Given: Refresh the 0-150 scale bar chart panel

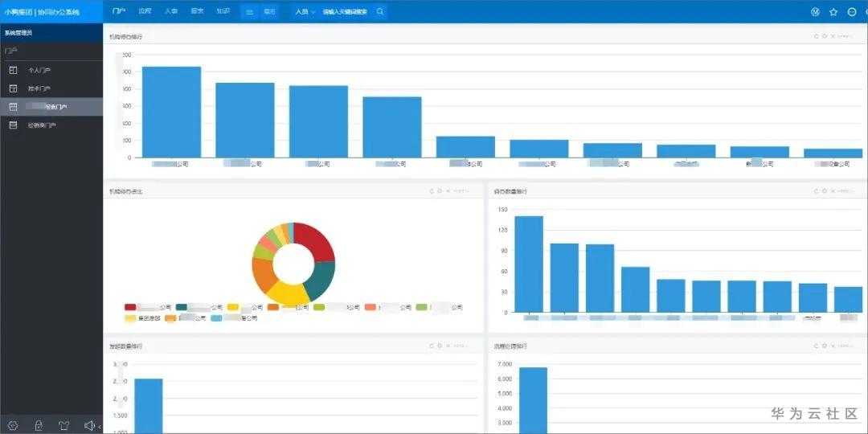Looking at the screenshot, I should click(x=816, y=191).
